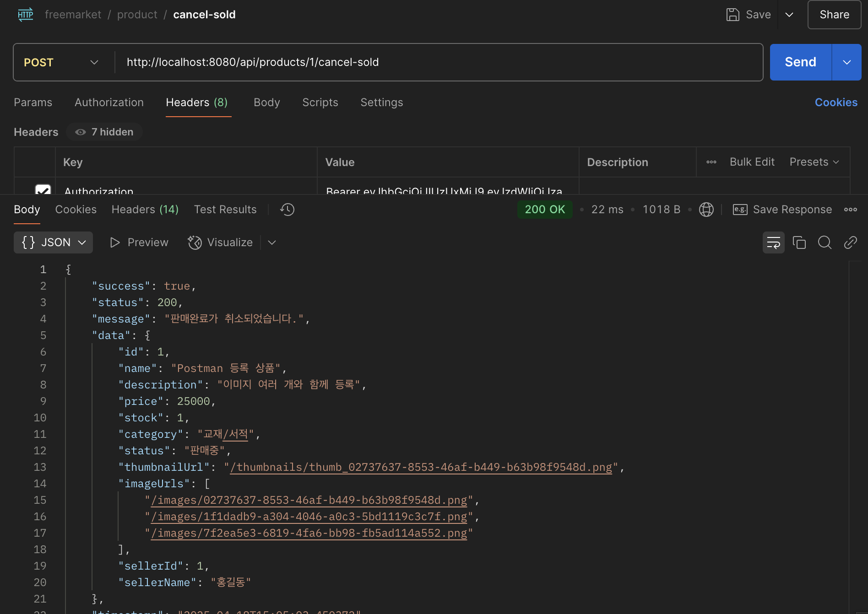Expand the Visualize options chevron

(272, 242)
